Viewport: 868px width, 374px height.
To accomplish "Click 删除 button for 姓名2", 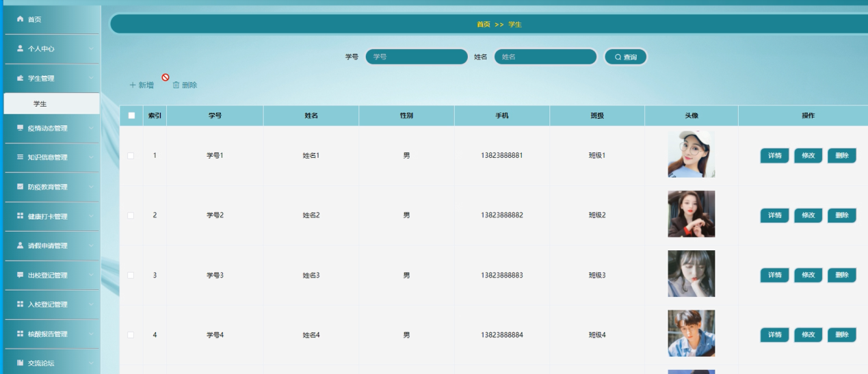I will [x=841, y=215].
